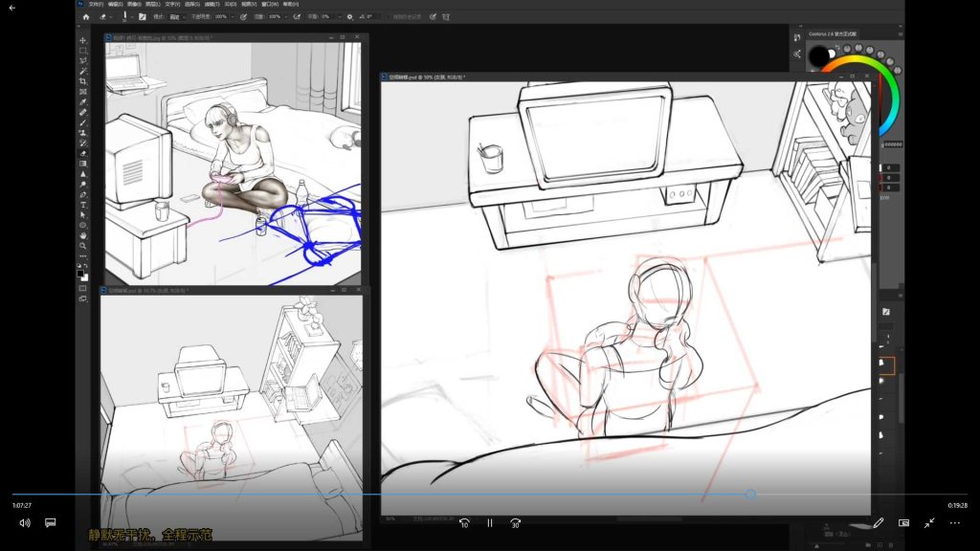This screenshot has height=551, width=980.
Task: Select the Move tool
Action: point(83,40)
